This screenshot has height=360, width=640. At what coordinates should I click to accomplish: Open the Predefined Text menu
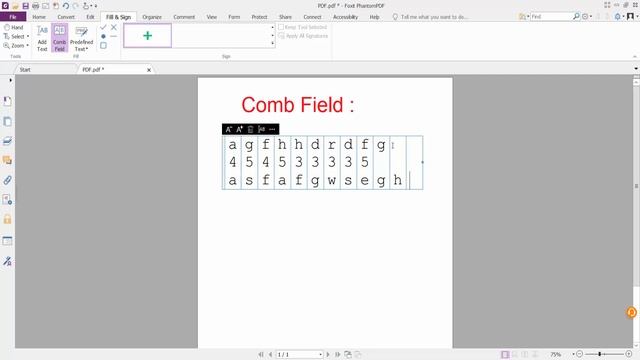(81, 38)
